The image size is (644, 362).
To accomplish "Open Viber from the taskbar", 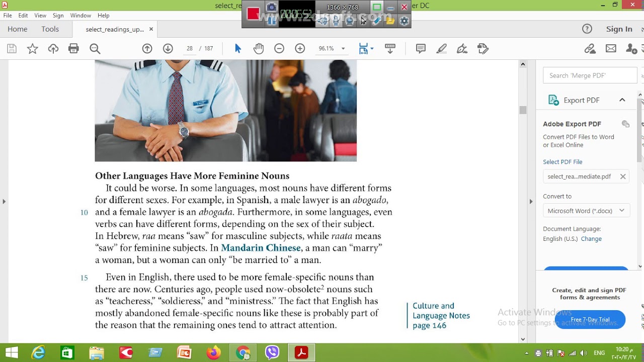I will click(272, 352).
